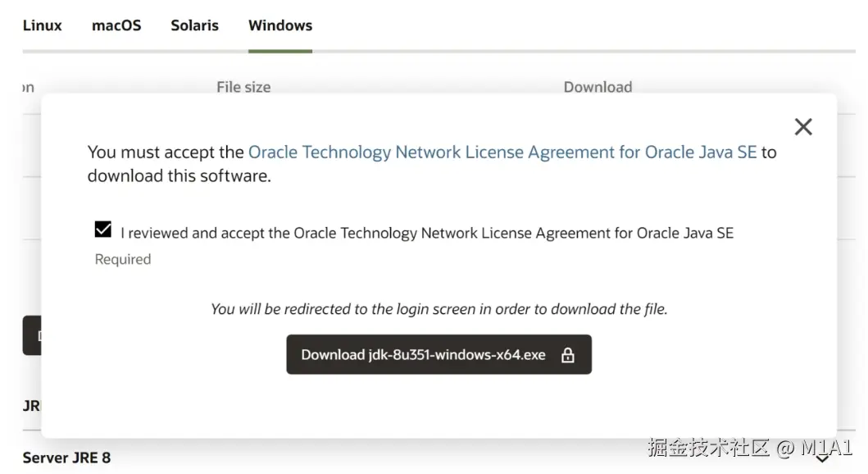Switch to the macOS tab
The height and width of the screenshot is (474, 868).
pyautogui.click(x=116, y=25)
